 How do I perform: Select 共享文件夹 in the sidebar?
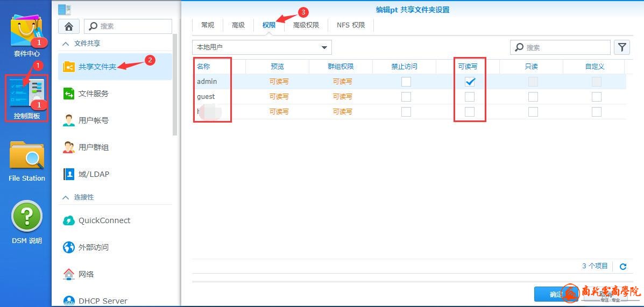click(97, 67)
